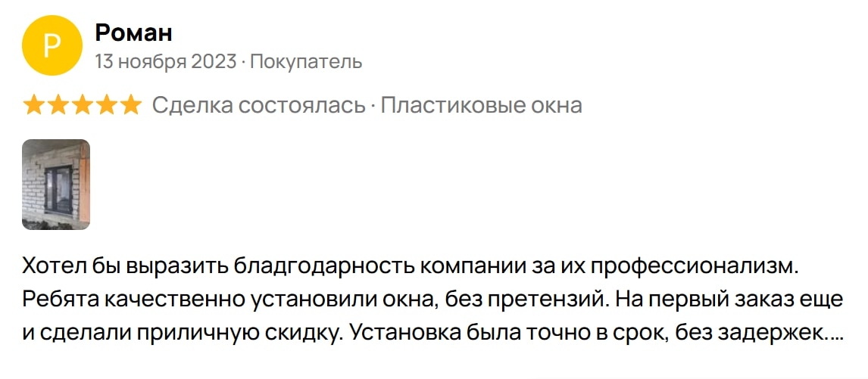
Task: Click the date 13 ноября 2023
Action: click(x=166, y=62)
